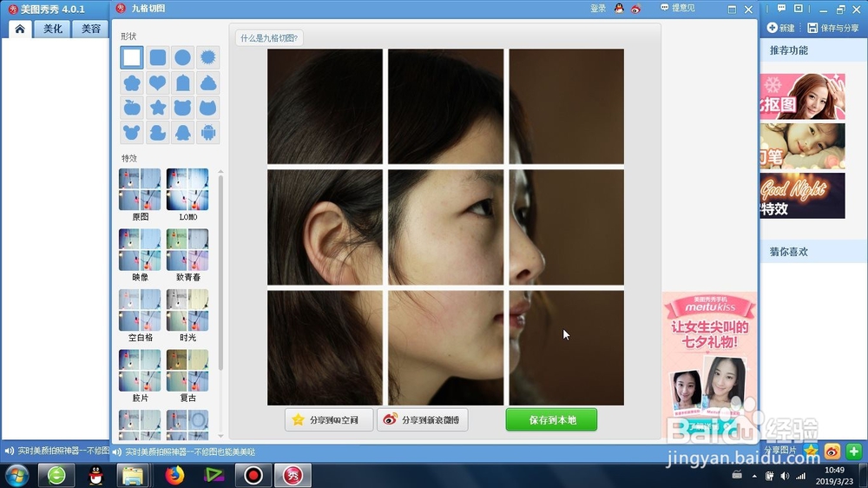
Task: Open the Good Night 特效 banner
Action: [802, 195]
